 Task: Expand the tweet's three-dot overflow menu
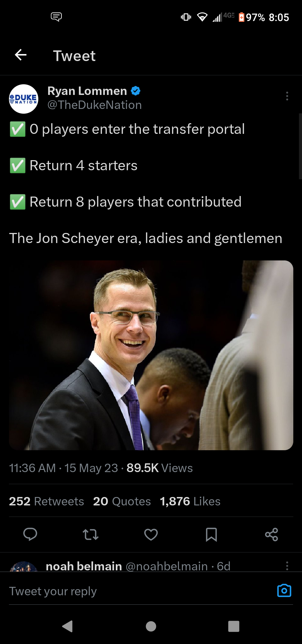coord(287,96)
